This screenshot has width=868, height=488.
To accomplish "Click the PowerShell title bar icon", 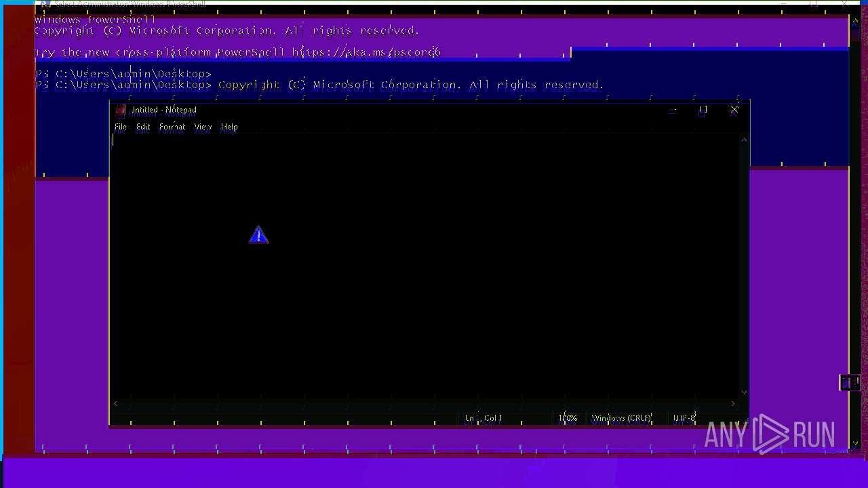I will pyautogui.click(x=45, y=4).
